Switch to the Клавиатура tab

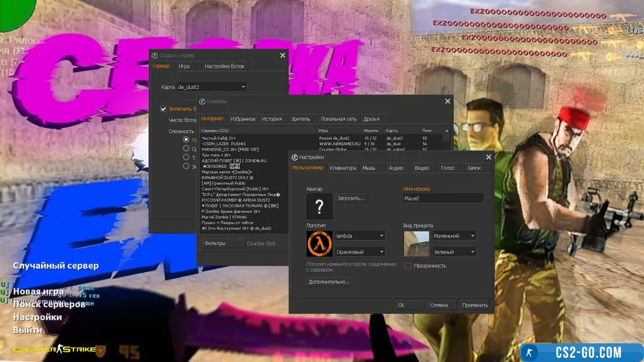point(343,168)
